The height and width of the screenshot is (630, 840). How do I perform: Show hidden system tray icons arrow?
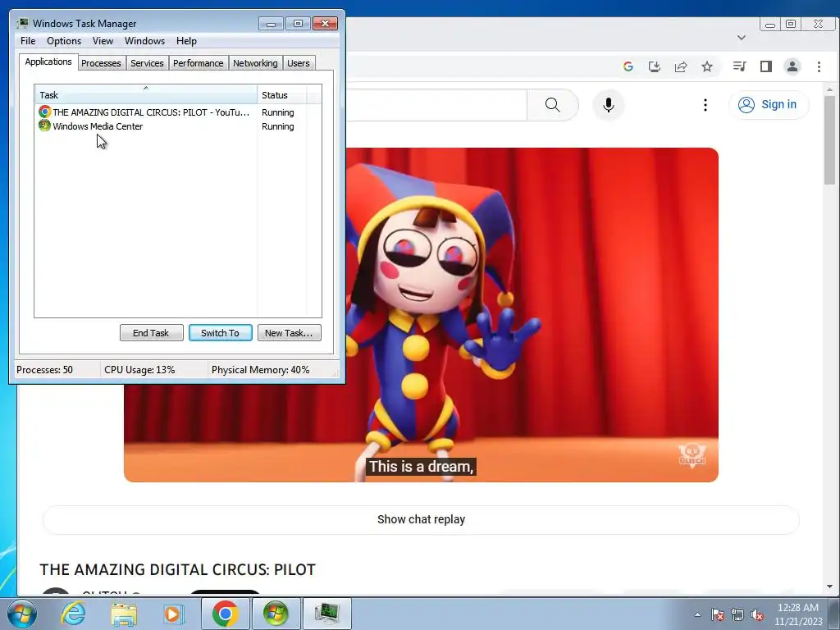pos(697,614)
